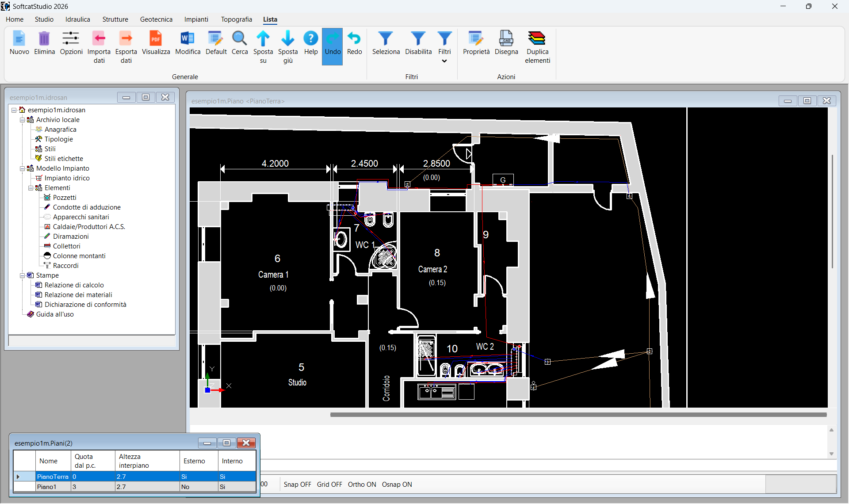The height and width of the screenshot is (504, 849).
Task: Click Disegna CAD icon
Action: (506, 39)
